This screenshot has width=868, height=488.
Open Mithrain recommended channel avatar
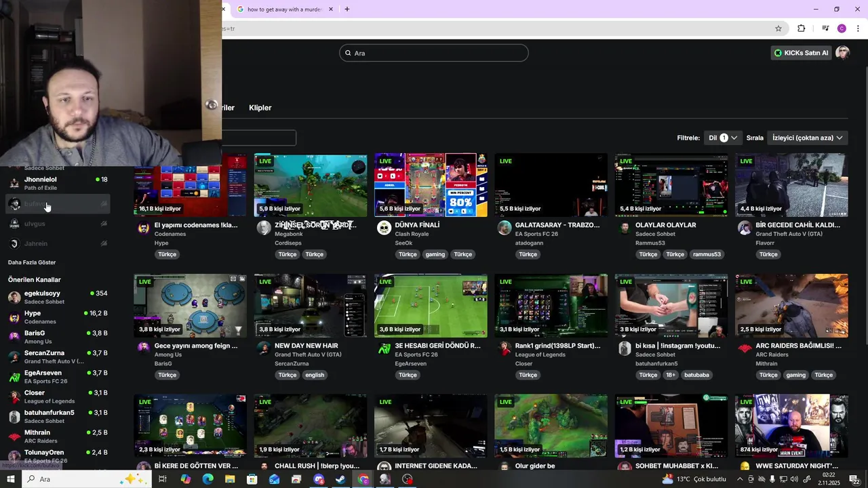coord(14,436)
